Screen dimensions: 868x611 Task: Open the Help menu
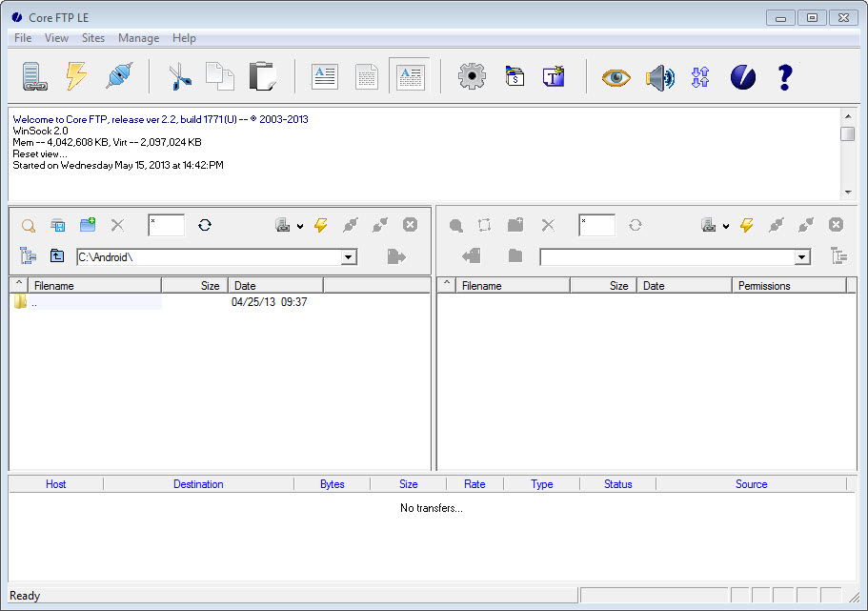pos(184,38)
